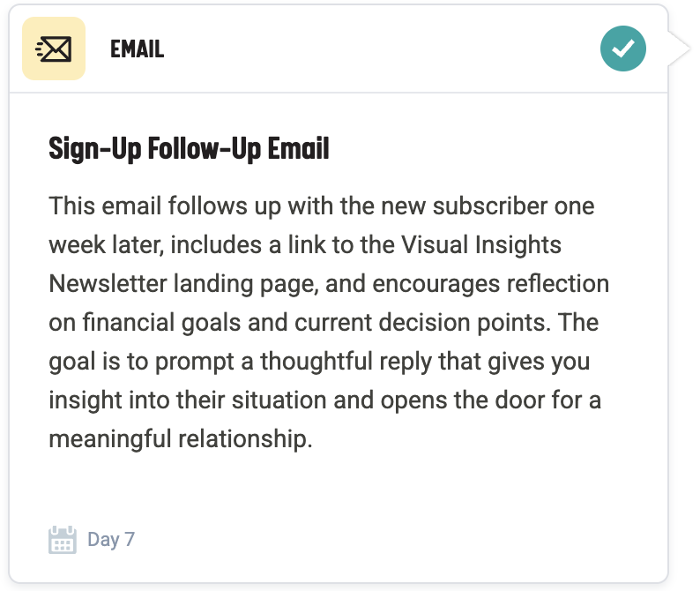Select the EMAIL header label
This screenshot has height=591, width=700.
click(137, 49)
